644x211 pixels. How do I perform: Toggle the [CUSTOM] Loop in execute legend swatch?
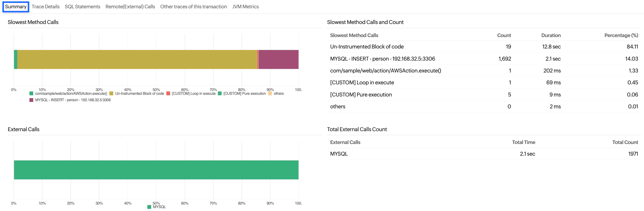pyautogui.click(x=168, y=94)
